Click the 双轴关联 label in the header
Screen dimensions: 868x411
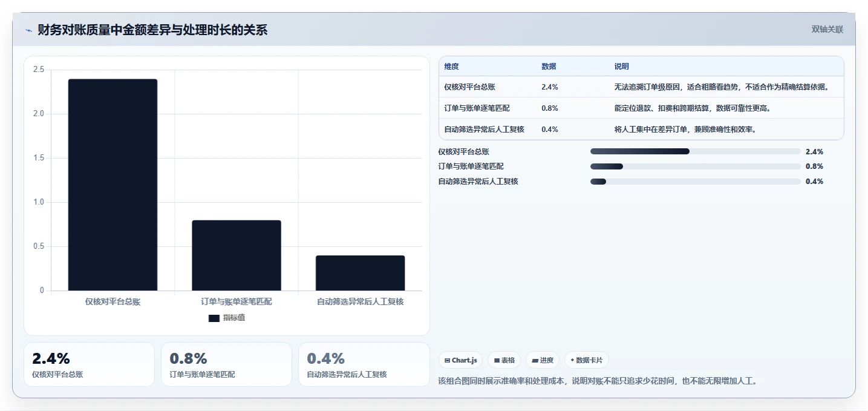point(827,29)
